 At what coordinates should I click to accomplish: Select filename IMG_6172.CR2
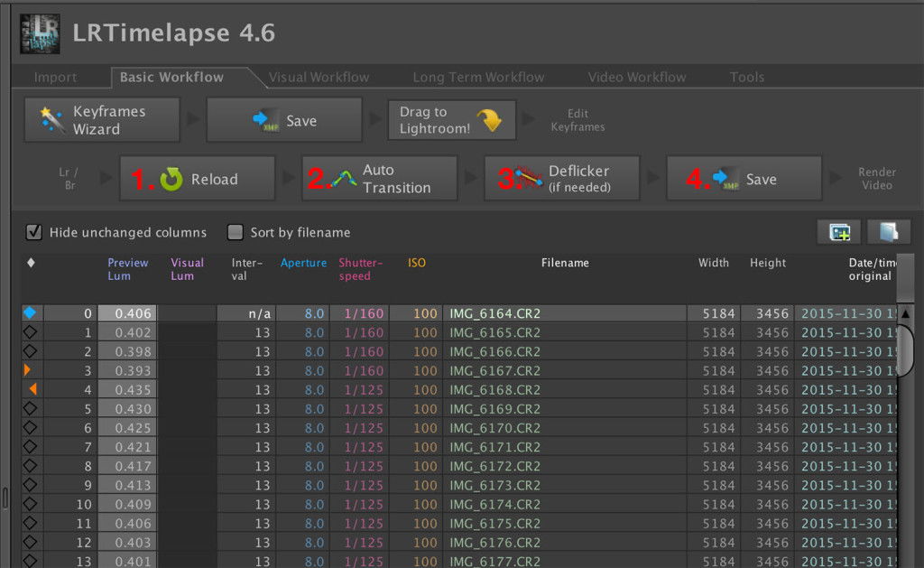pos(495,466)
